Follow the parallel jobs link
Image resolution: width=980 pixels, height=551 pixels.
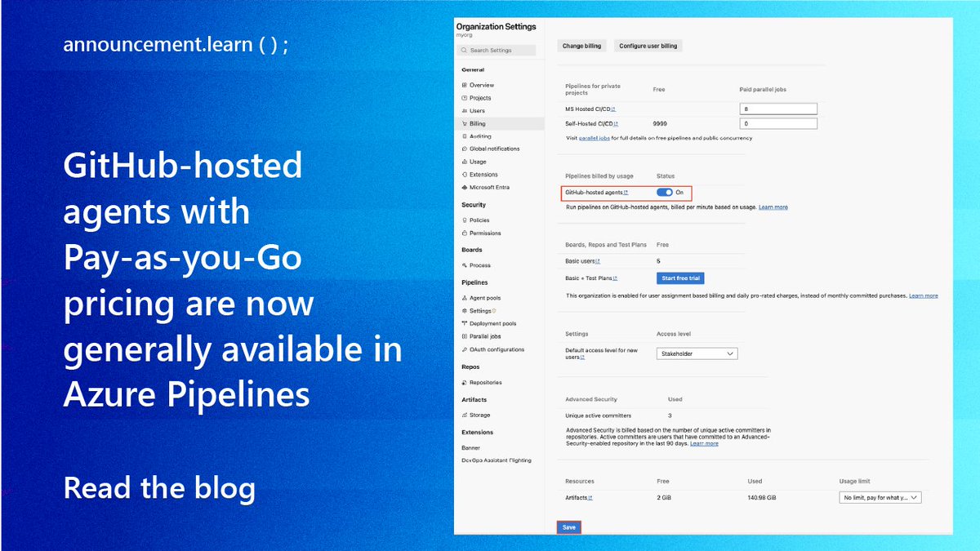[x=595, y=138]
